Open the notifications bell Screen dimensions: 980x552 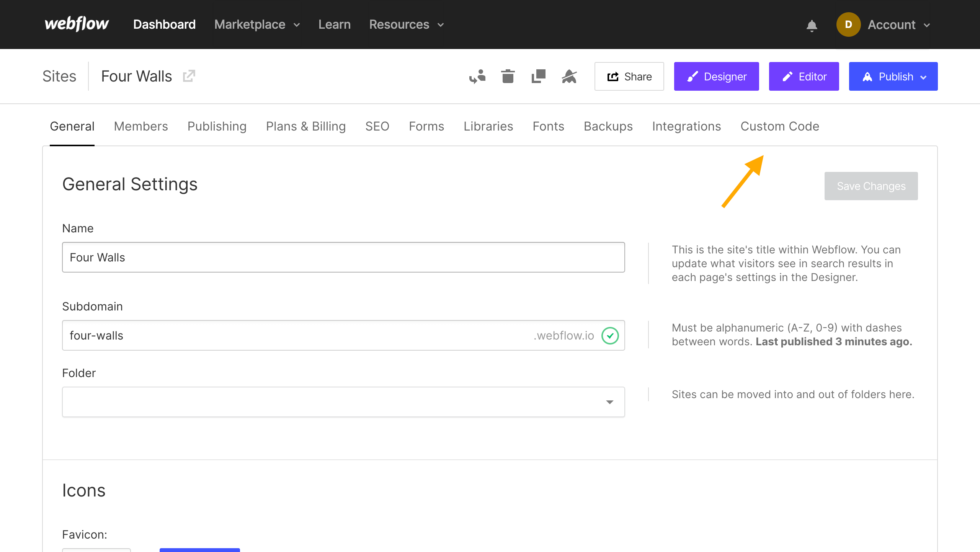(812, 26)
